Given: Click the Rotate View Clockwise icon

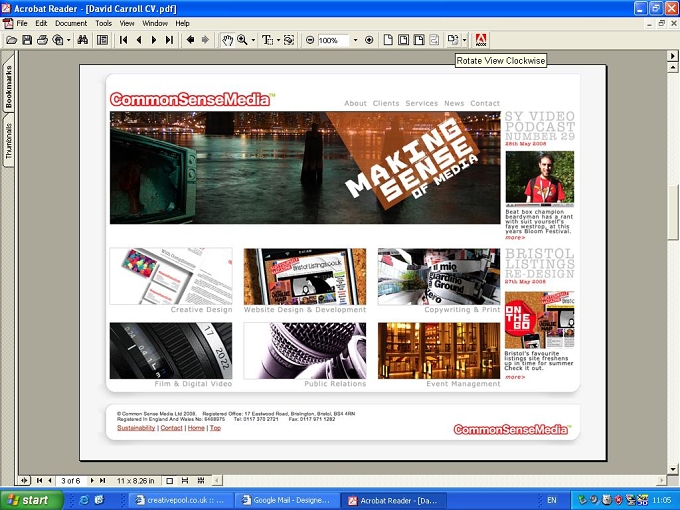Looking at the screenshot, I should click(x=453, y=40).
